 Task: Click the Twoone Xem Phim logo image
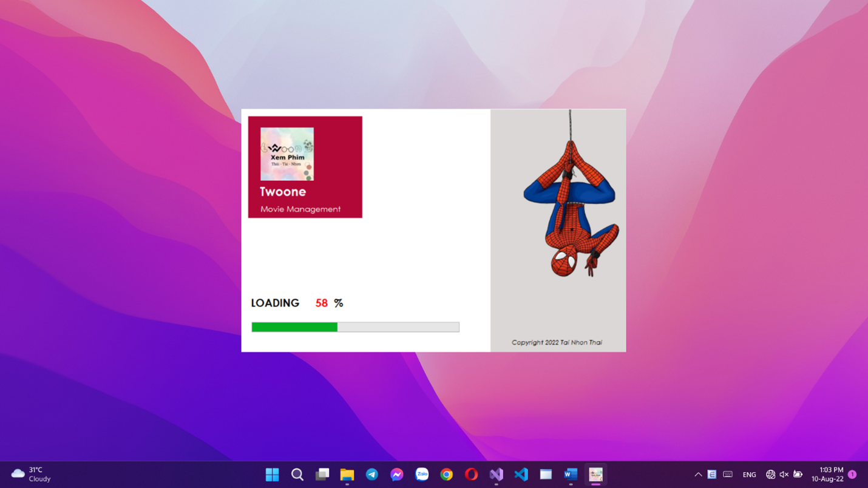point(287,154)
